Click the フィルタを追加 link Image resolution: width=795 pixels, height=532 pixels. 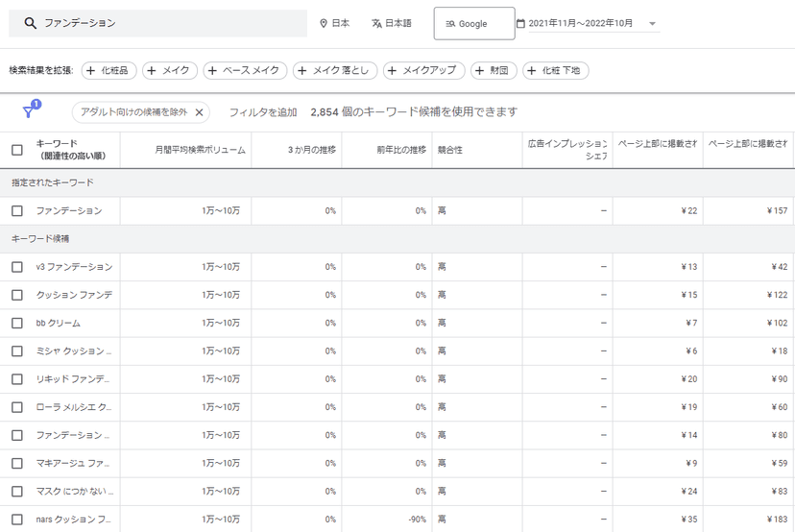coord(263,112)
